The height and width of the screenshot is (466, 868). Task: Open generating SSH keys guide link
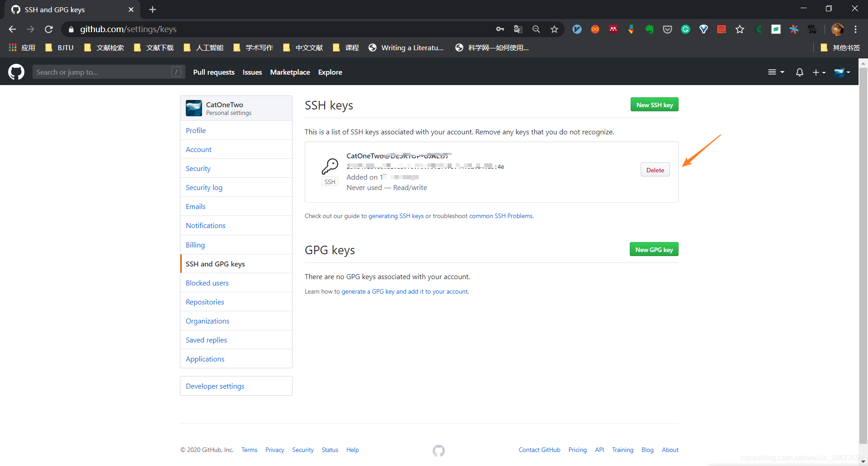(396, 216)
